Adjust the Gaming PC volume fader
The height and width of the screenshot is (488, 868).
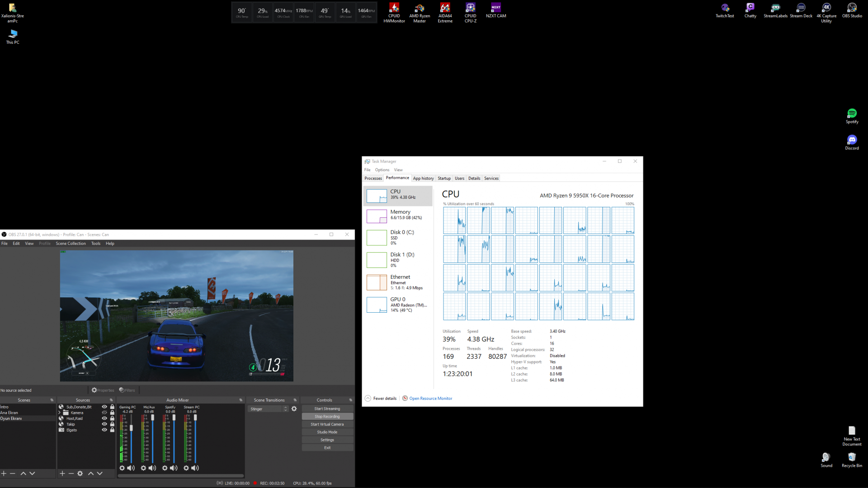point(132,428)
